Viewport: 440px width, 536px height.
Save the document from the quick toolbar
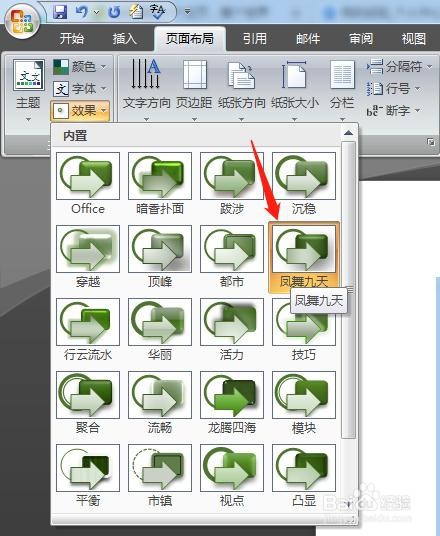pos(60,12)
